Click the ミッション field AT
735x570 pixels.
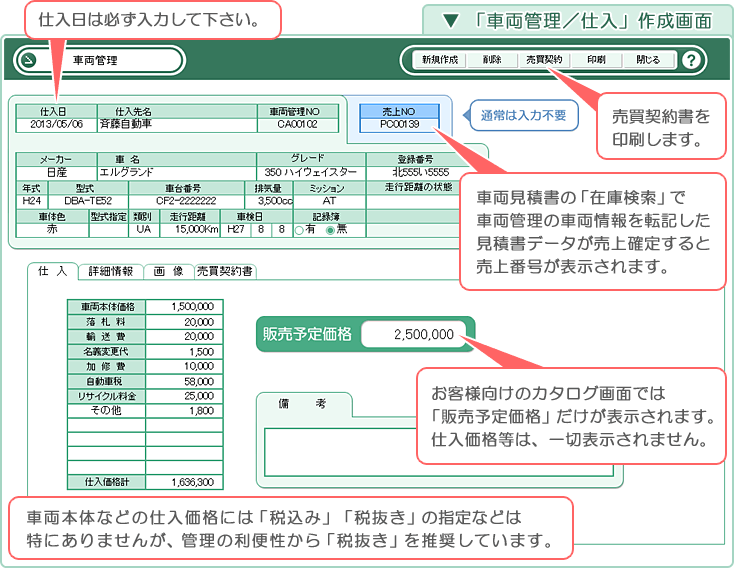click(x=329, y=202)
